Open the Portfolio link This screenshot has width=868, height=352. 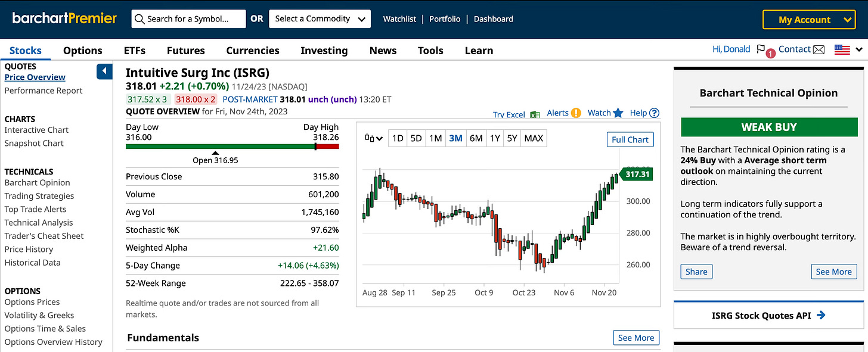445,19
